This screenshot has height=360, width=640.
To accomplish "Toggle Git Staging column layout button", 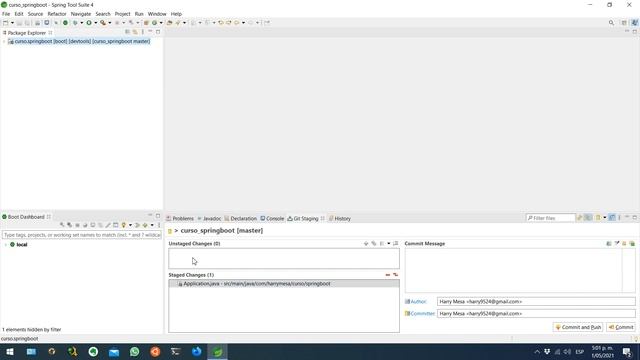I will coord(612,218).
